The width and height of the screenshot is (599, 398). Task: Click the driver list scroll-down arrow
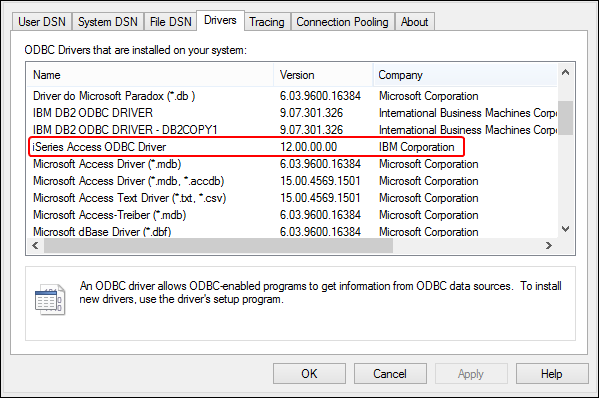566,229
